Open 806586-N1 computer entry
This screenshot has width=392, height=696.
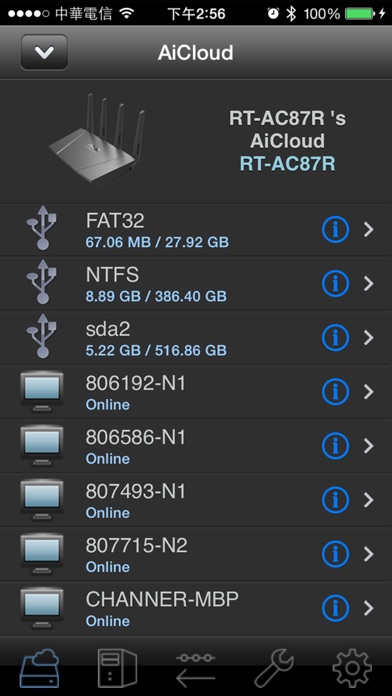tap(196, 446)
